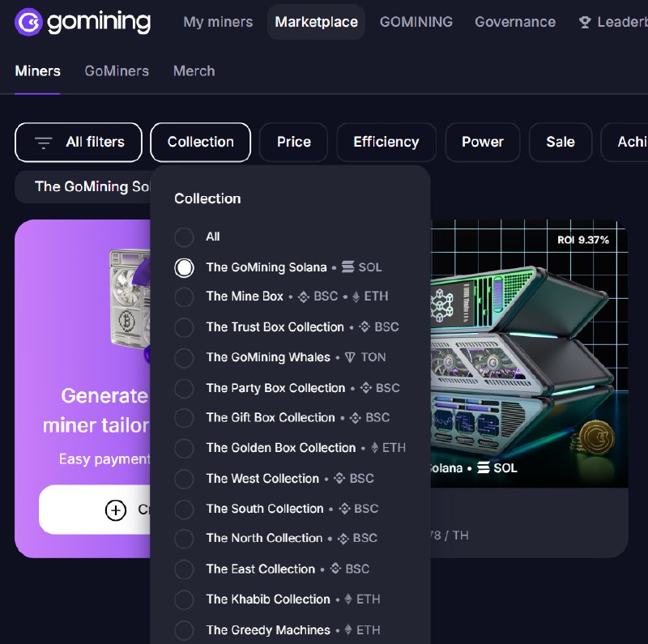
Task: Click the ETH icon in Greedy Machines row
Action: pos(348,629)
